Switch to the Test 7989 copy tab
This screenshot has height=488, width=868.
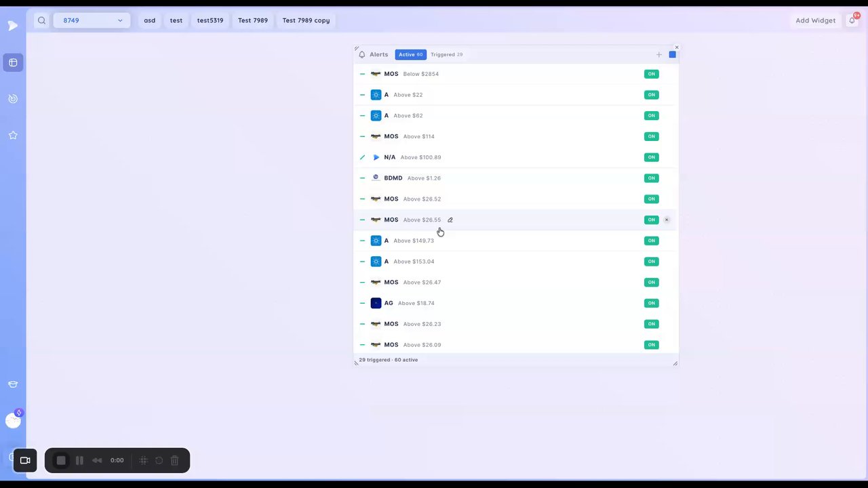[306, 20]
